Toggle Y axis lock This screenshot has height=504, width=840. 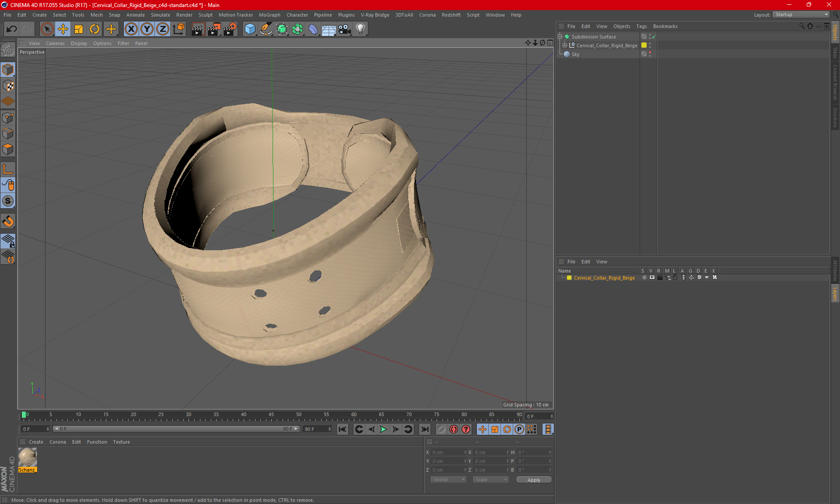147,29
